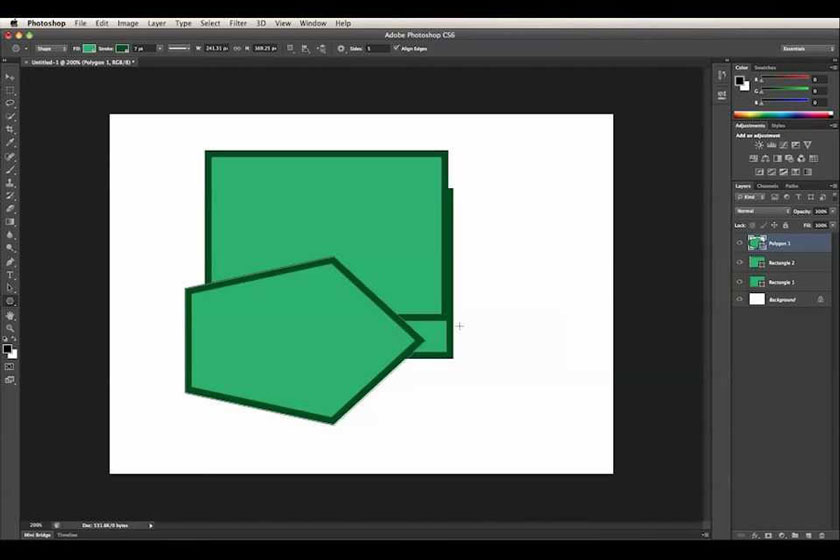Open path operations icon in options bar
840x560 pixels.
pyautogui.click(x=290, y=49)
